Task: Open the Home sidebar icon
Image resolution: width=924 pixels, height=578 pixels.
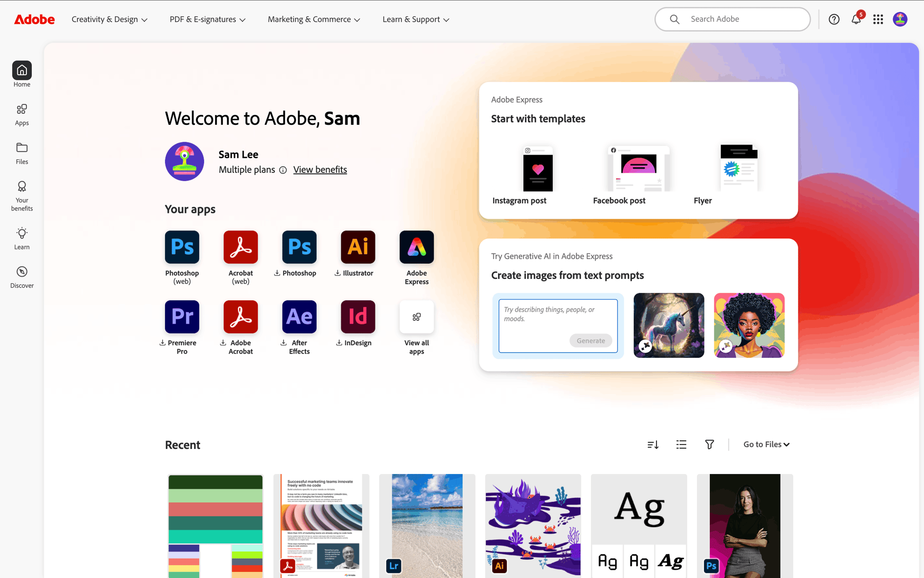Action: point(22,75)
